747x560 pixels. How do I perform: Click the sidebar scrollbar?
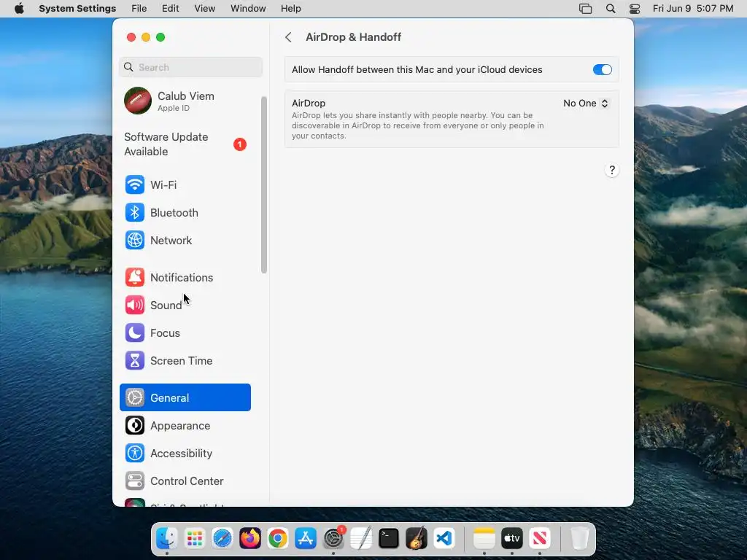coord(264,184)
